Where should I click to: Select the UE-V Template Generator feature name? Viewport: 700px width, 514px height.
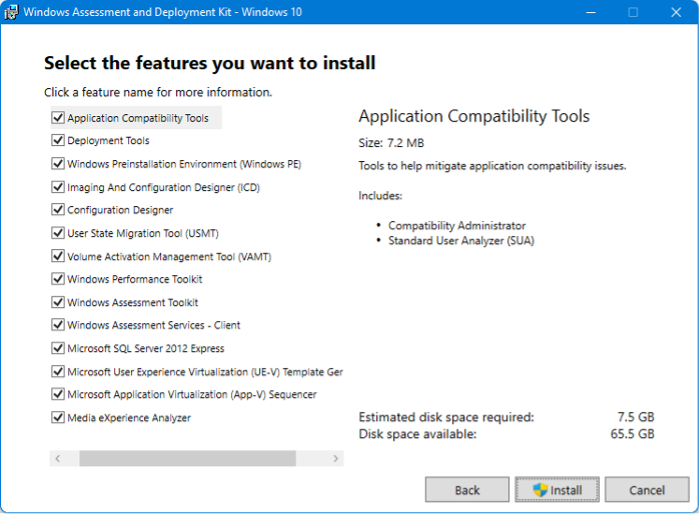coord(204,371)
